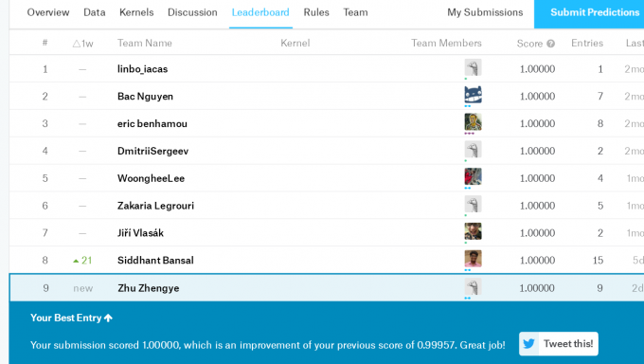Open Zakaria Legrouri team name
Screen dimensions: 644x364
click(x=155, y=206)
